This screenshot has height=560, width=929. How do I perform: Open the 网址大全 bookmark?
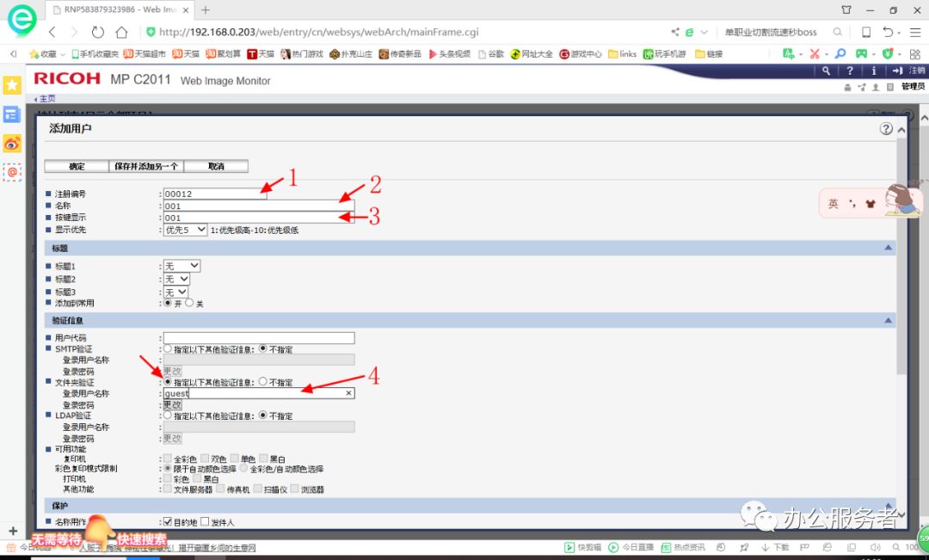point(532,54)
